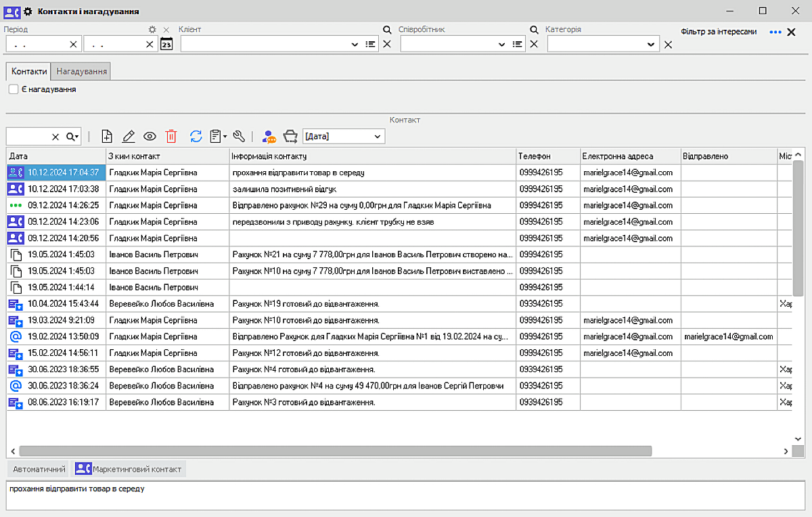Click the person with chat bubble icon

tap(269, 137)
